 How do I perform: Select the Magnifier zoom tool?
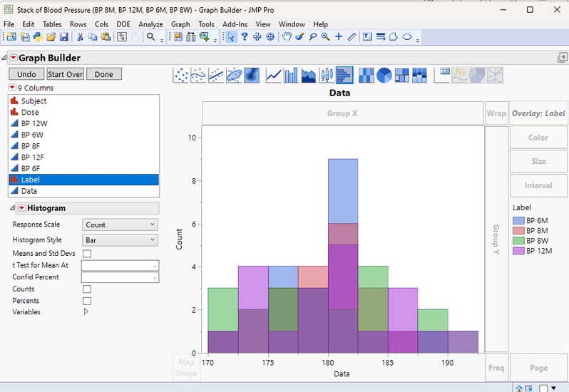(x=326, y=36)
